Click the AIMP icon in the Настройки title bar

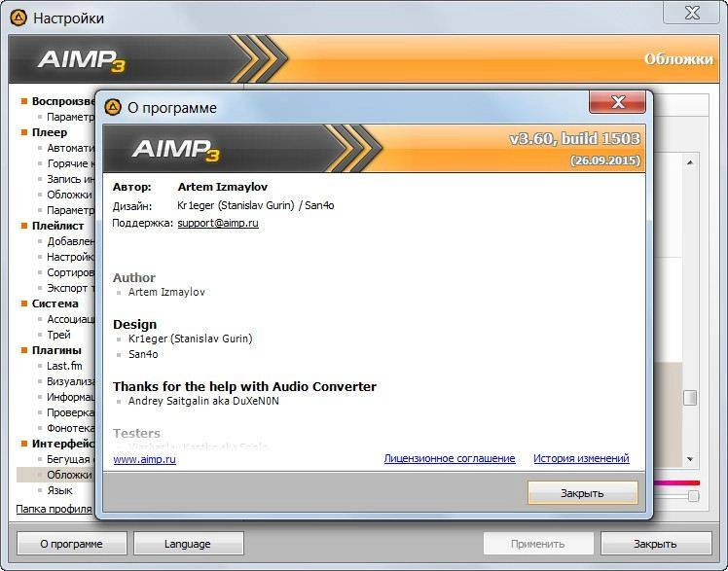18,18
